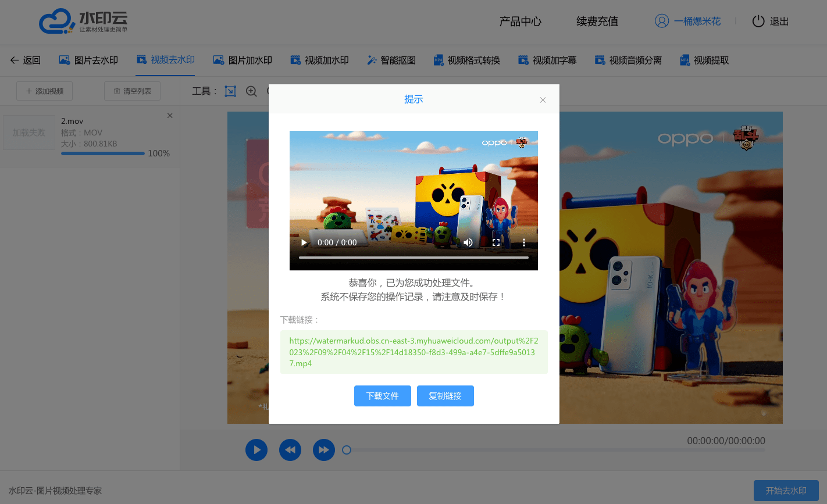Click the preview video seek bar
Viewport: 827px width, 504px height.
click(413, 257)
